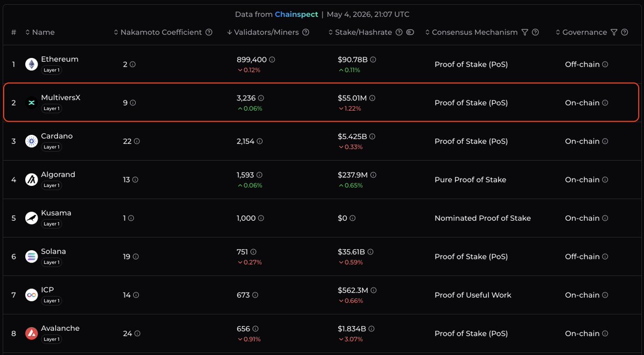Click info icon beside Solana coefficient 19
This screenshot has height=355, width=644.
point(135,257)
